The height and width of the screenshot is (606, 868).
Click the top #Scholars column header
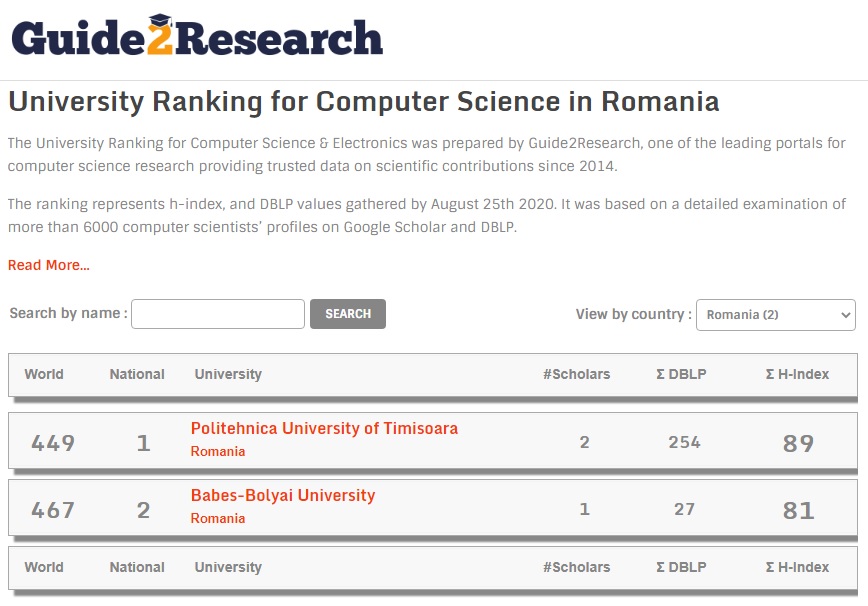click(576, 374)
